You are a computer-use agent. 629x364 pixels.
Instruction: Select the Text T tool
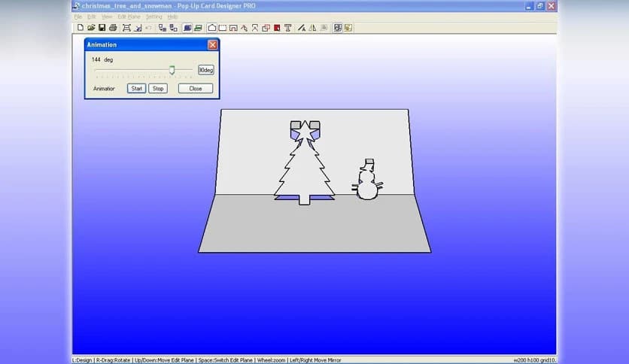tap(287, 28)
